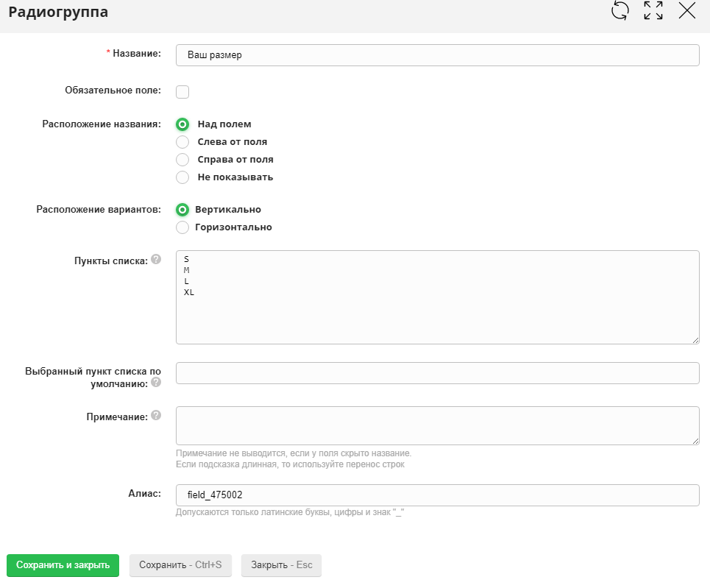Click the default selected list item input field
Image resolution: width=710 pixels, height=588 pixels.
pyautogui.click(x=437, y=373)
